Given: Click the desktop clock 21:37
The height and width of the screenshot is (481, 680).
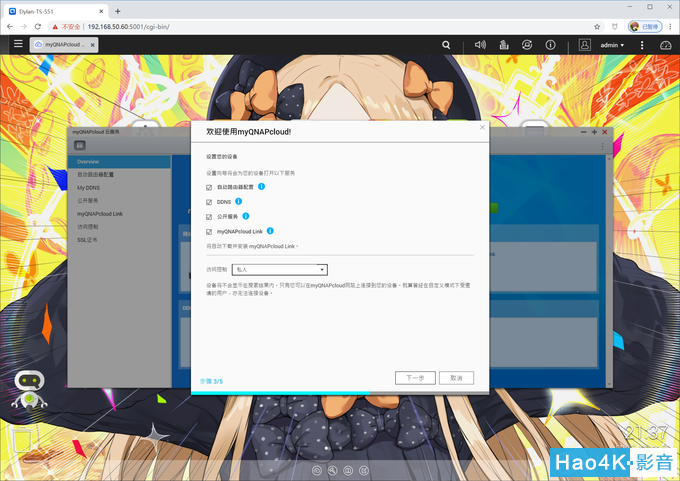Looking at the screenshot, I should (x=646, y=432).
